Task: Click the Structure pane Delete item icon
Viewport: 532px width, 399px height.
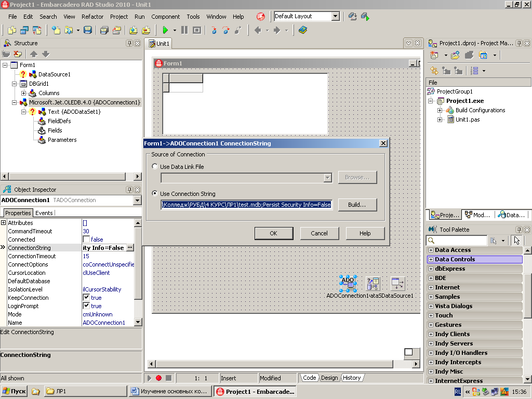Action: [x=18, y=54]
